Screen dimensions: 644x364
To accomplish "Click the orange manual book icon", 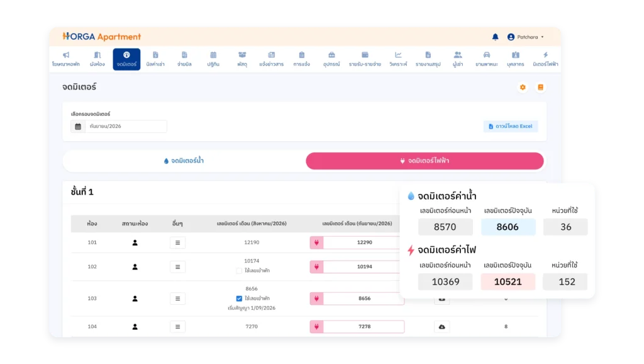I will click(540, 87).
